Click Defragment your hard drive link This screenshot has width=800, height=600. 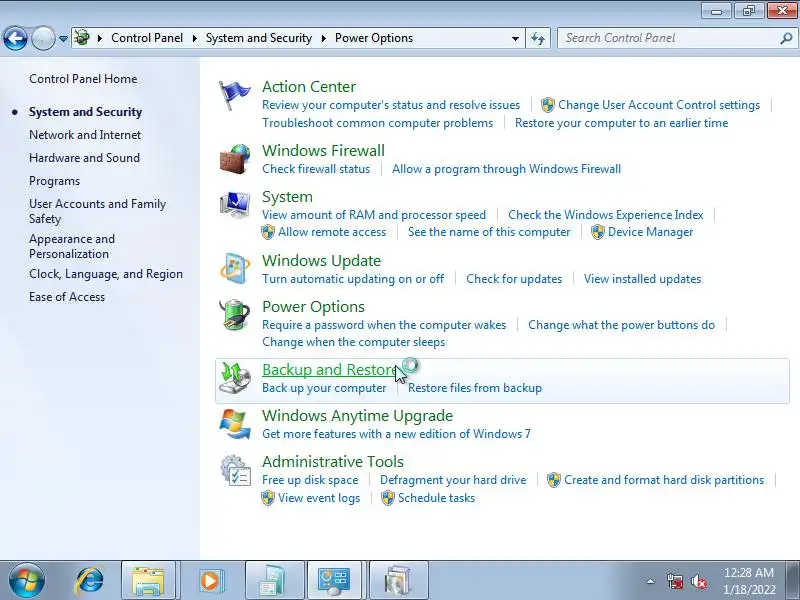click(x=453, y=480)
